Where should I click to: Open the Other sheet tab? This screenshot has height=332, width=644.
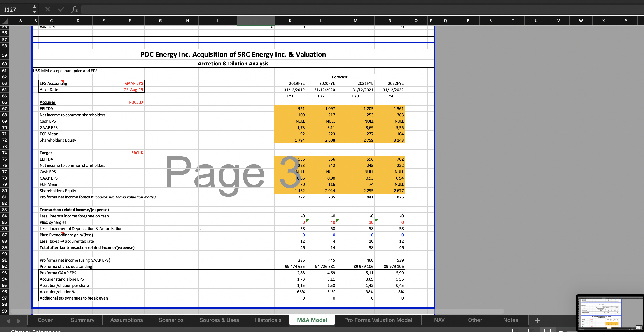point(475,320)
